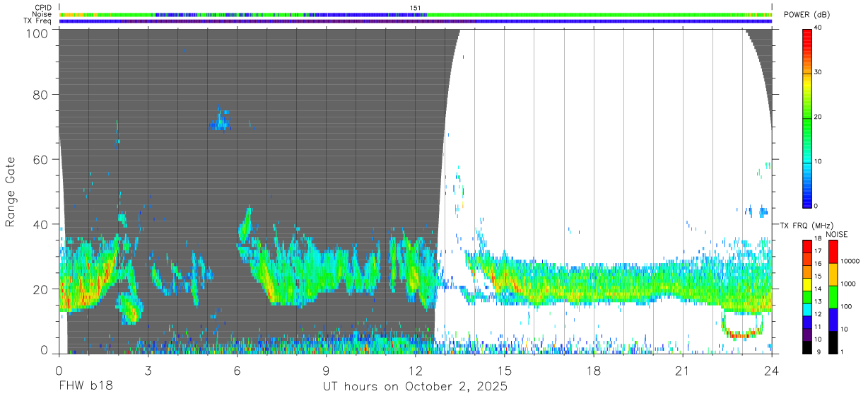Viewport: 868px width, 401px height.
Task: Click the Noise row label at top left
Action: coord(42,14)
